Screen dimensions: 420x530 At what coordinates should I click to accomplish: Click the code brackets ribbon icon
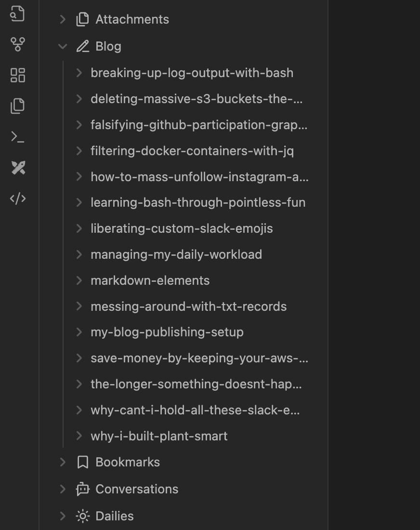point(18,199)
